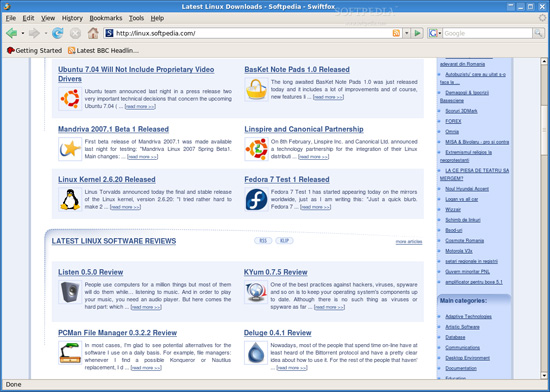This screenshot has width=550, height=392.
Task: Click the Latest Linux Software Reviews heading
Action: pos(114,241)
